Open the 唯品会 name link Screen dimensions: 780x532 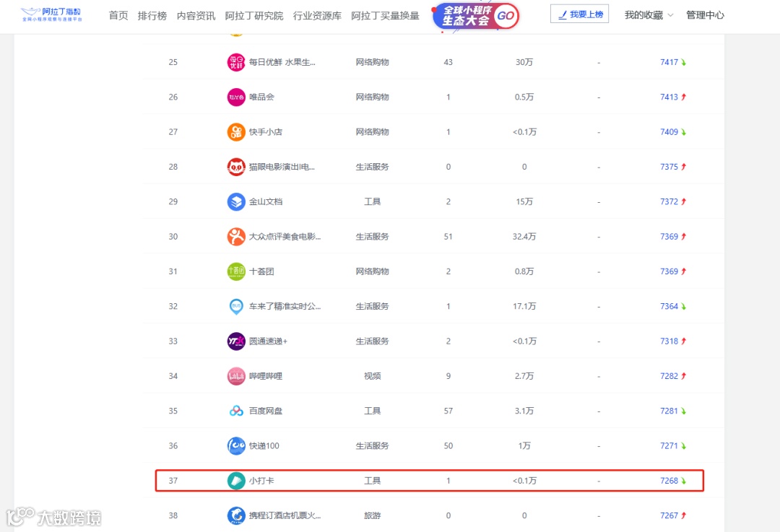(261, 97)
